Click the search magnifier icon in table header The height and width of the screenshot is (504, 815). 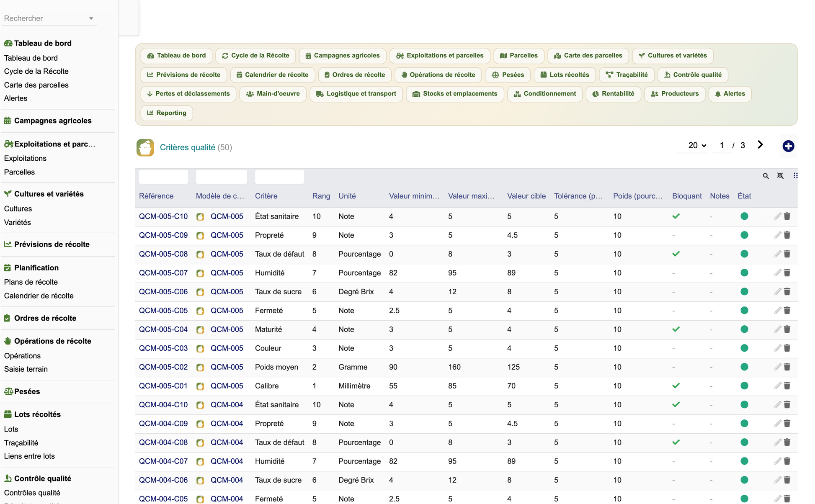click(766, 176)
